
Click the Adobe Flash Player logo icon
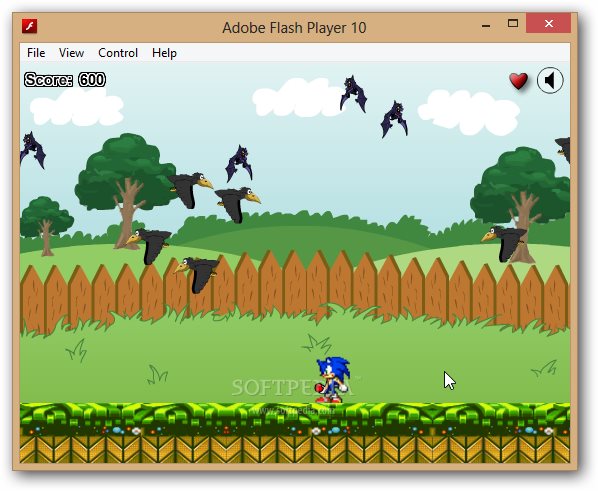[29, 26]
